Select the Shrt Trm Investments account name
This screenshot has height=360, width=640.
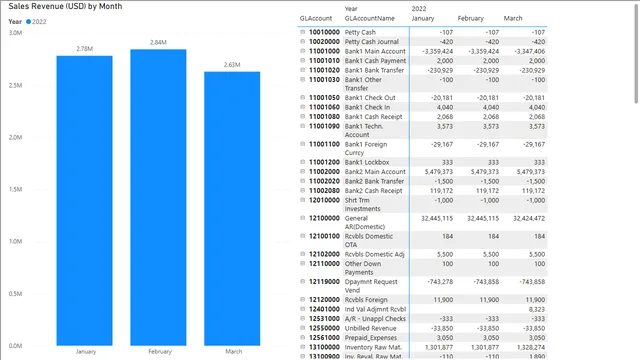click(x=362, y=204)
